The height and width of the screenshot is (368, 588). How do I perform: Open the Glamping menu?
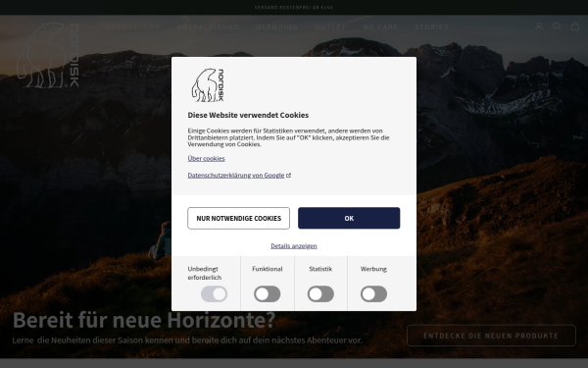(277, 27)
